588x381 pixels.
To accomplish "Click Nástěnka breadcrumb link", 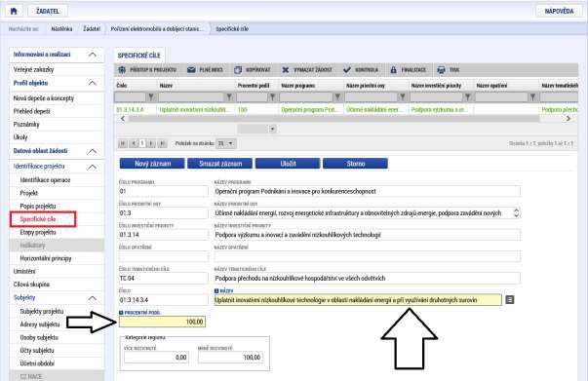I will pyautogui.click(x=61, y=29).
